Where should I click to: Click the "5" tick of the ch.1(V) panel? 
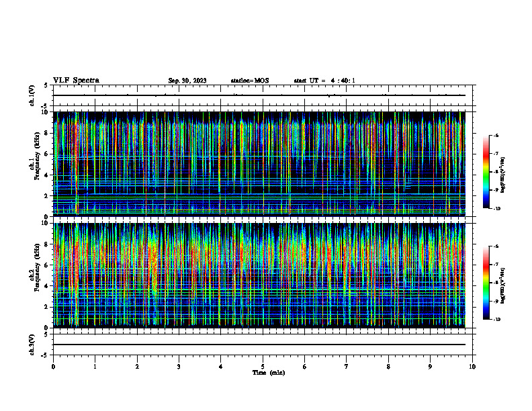46,85
